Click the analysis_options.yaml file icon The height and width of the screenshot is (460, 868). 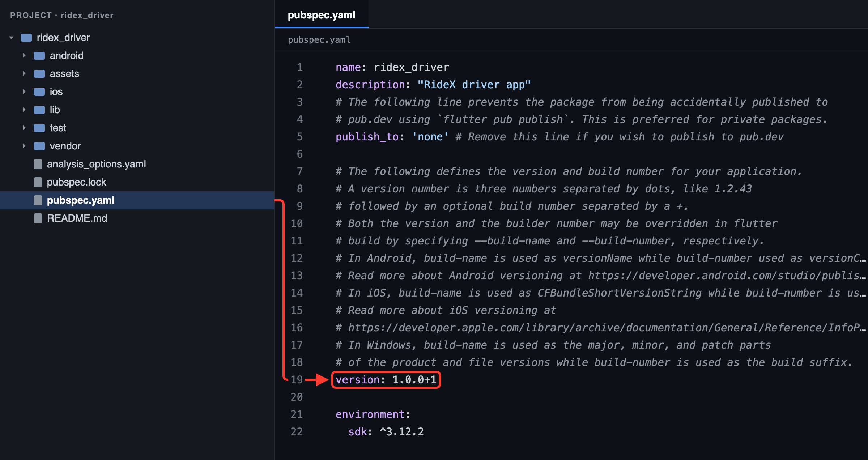point(38,164)
